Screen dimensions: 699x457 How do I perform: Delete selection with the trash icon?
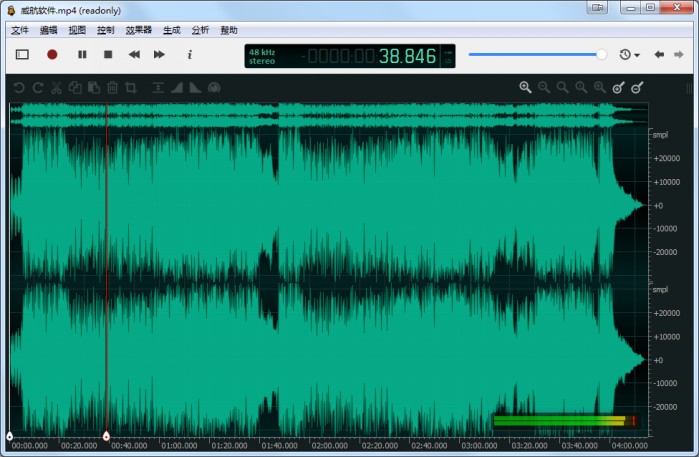point(112,87)
